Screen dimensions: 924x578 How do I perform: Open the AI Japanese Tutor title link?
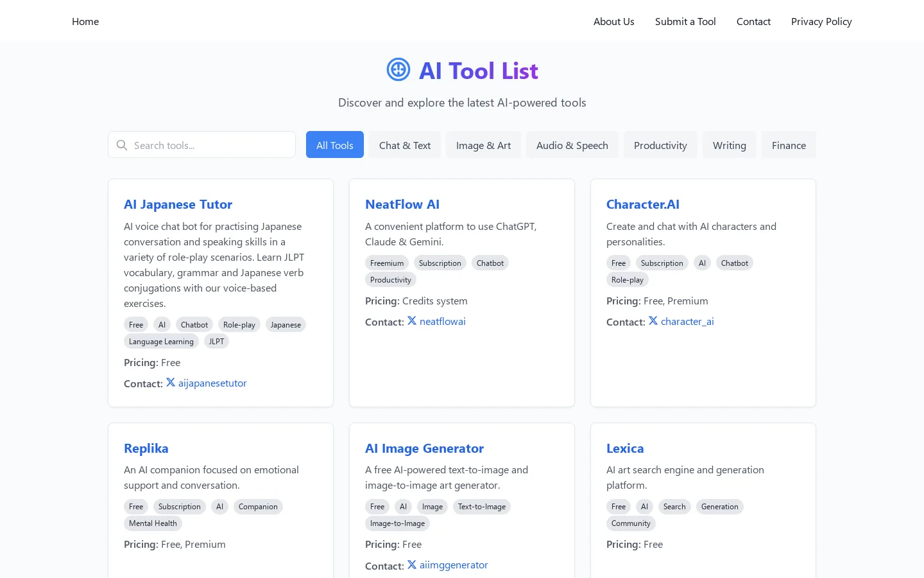tap(178, 204)
